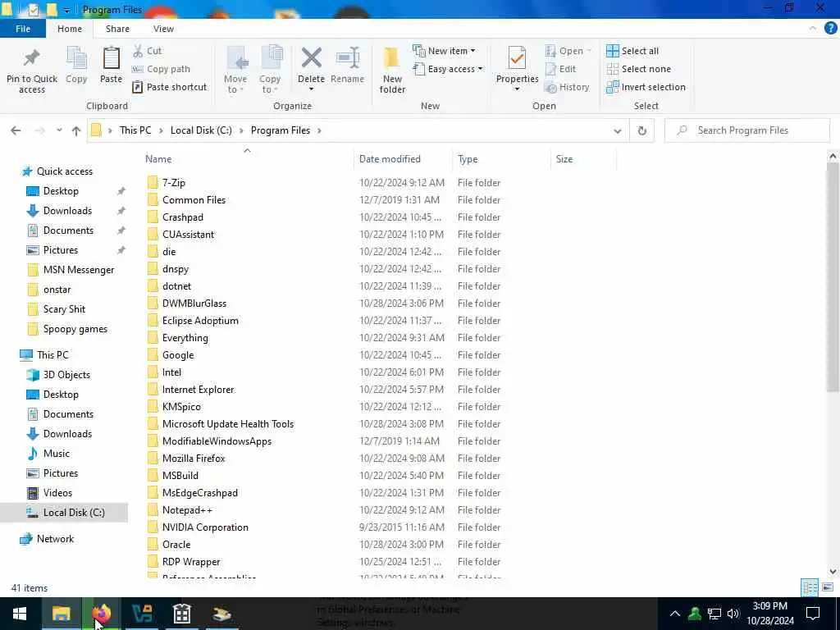Open the volume control in system tray
Screen dimensions: 840x630
point(733,614)
